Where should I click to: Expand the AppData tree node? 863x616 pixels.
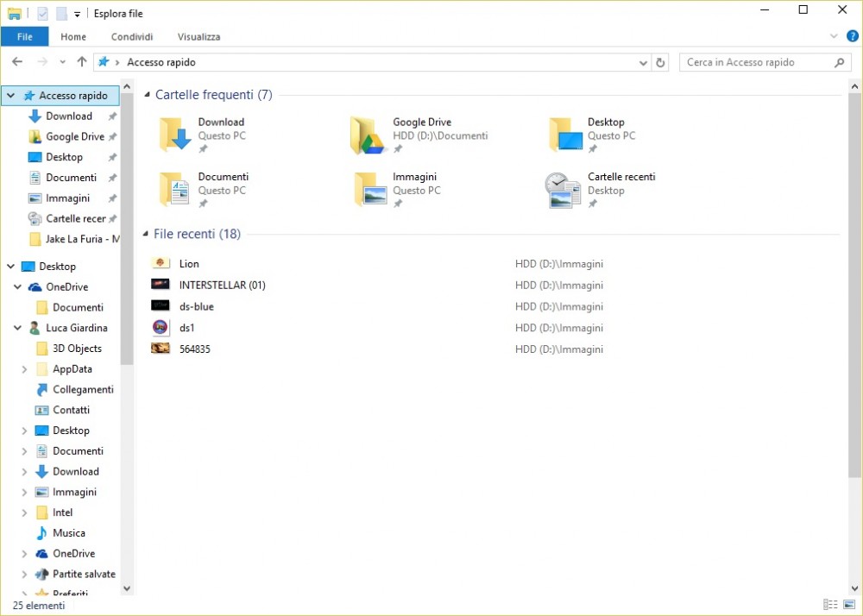point(24,369)
